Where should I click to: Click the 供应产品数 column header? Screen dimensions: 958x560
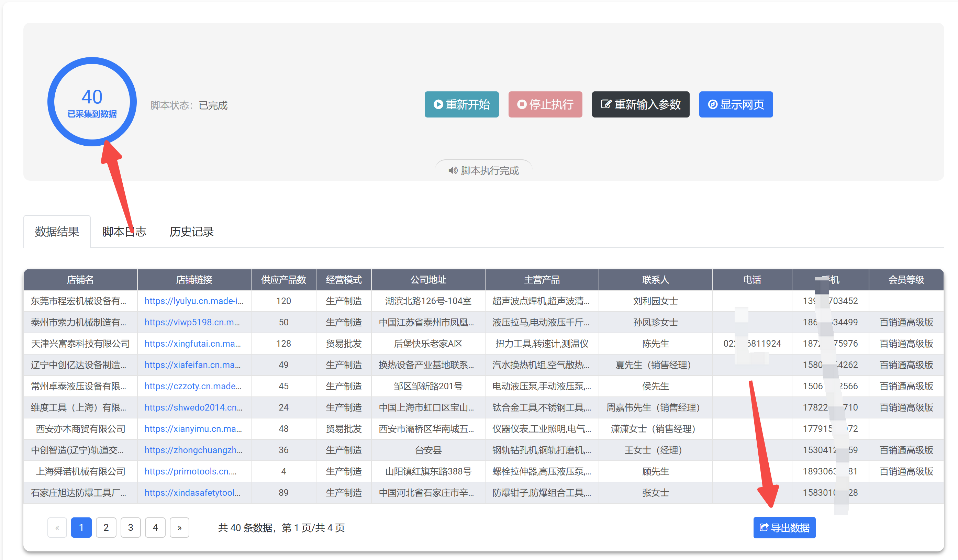pyautogui.click(x=283, y=280)
